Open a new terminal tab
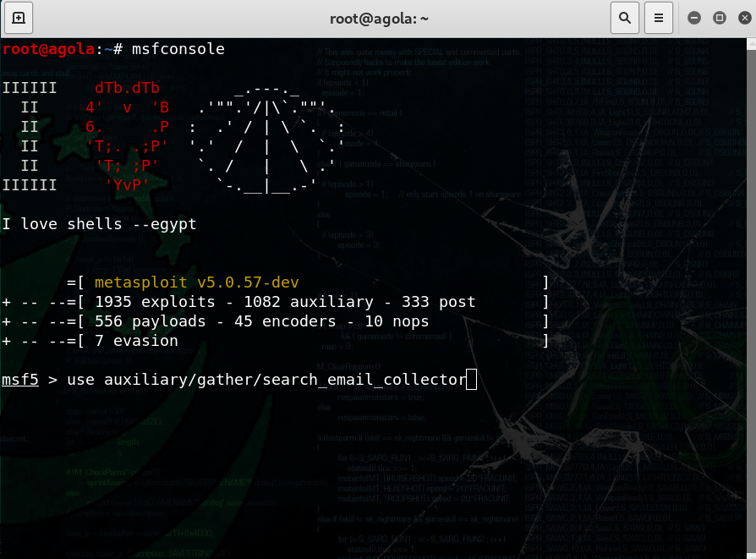The height and width of the screenshot is (559, 756). [x=19, y=19]
